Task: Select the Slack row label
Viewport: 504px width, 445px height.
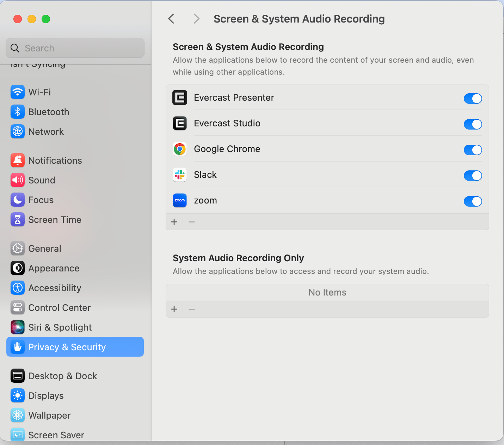Action: pyautogui.click(x=205, y=175)
